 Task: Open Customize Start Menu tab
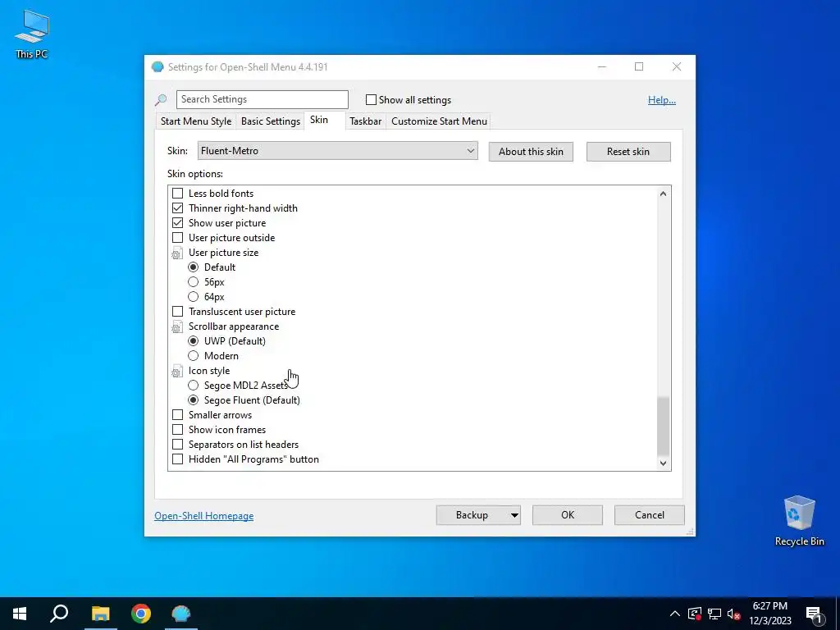(x=440, y=121)
